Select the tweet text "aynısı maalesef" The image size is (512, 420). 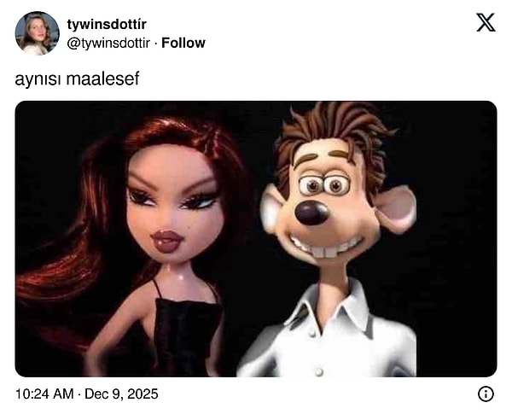[77, 79]
